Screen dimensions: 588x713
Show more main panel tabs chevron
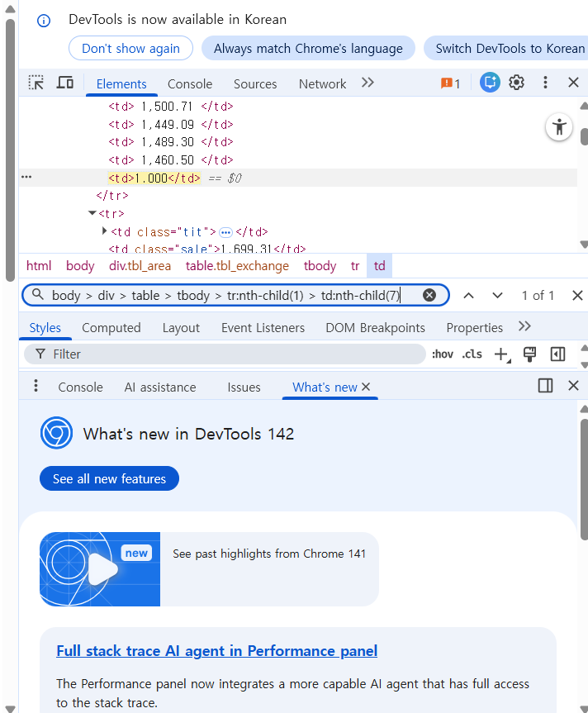point(367,83)
